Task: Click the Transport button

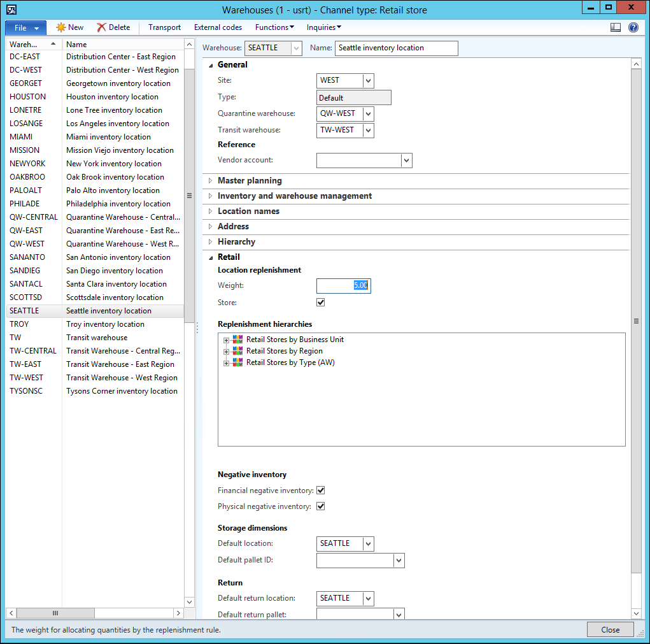Action: (x=164, y=27)
